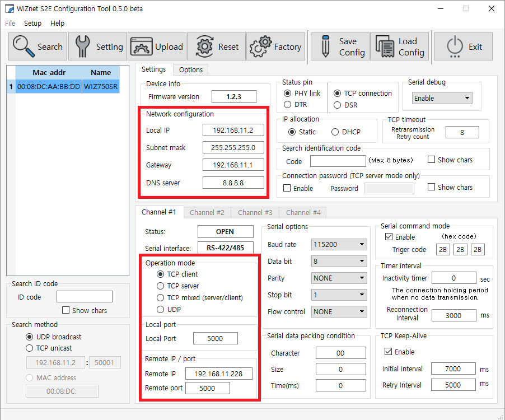Click the Save Config pen icon
Screen dimensions: 505x420
coord(326,46)
